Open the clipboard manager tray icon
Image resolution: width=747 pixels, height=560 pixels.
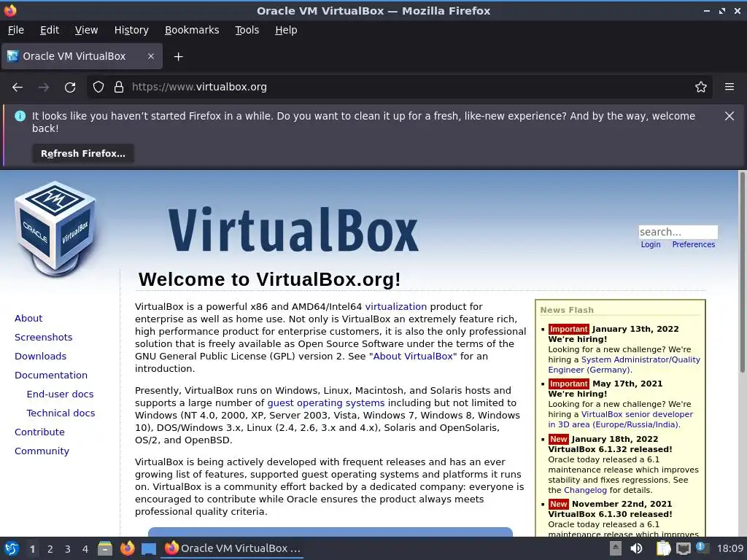point(663,548)
